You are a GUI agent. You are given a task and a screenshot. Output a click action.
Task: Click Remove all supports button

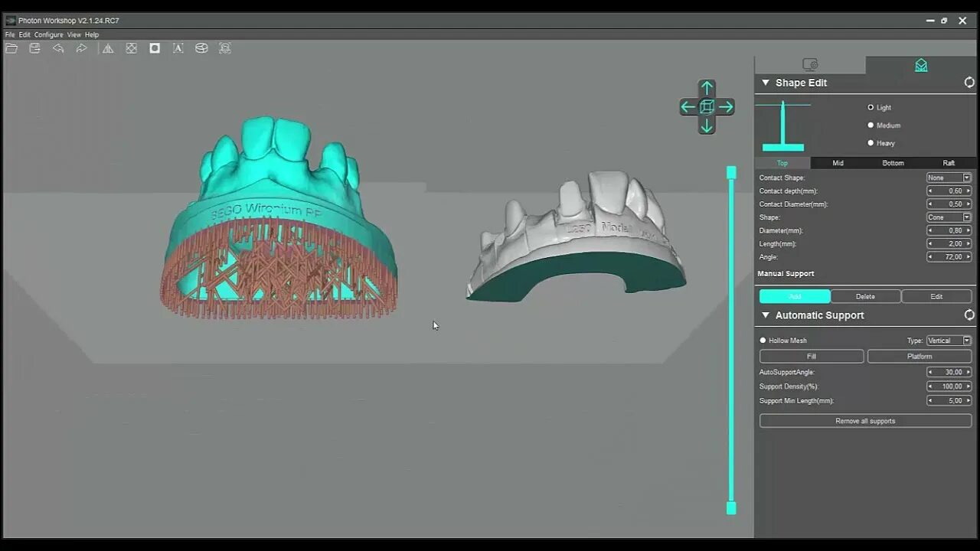[865, 421]
